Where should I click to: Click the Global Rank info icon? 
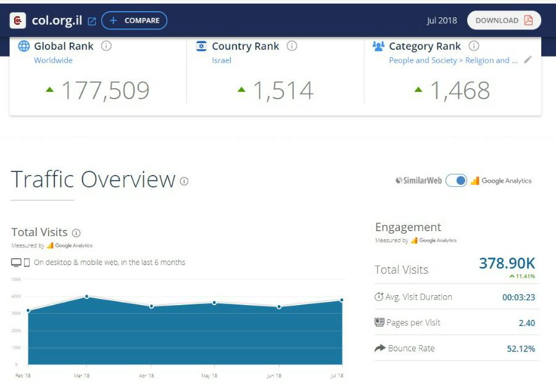click(x=106, y=46)
